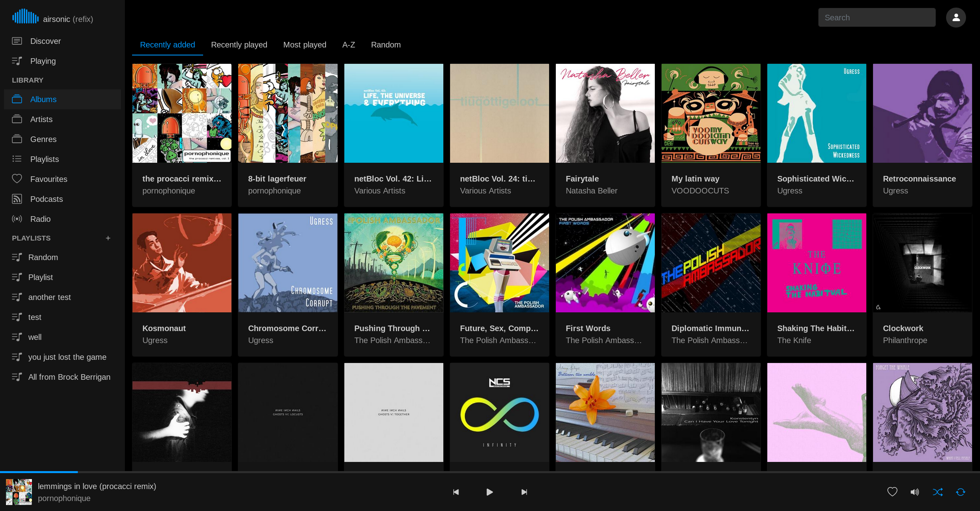Click the play button in player bar
Image resolution: width=980 pixels, height=511 pixels.
(490, 492)
